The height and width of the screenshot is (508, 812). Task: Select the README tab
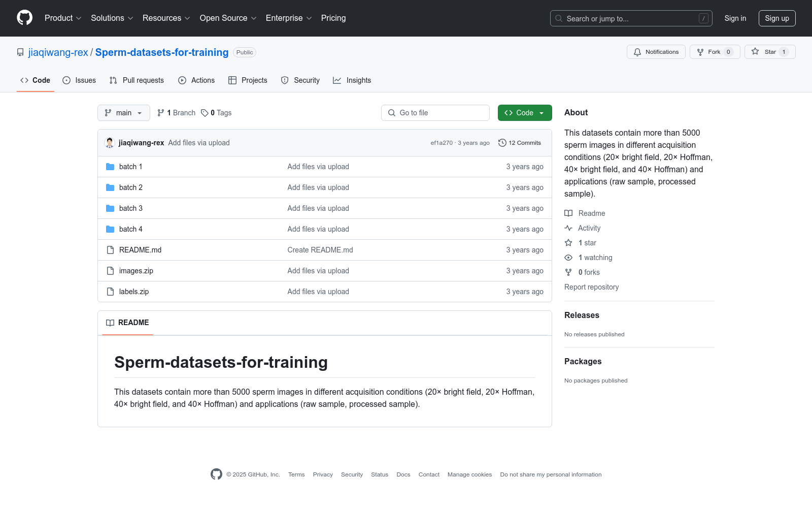127,323
